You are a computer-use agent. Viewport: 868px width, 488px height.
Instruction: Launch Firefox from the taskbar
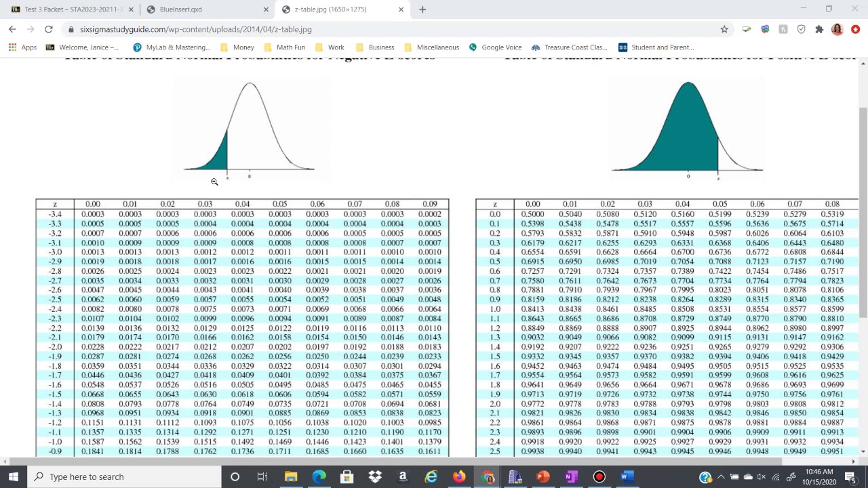tap(459, 476)
